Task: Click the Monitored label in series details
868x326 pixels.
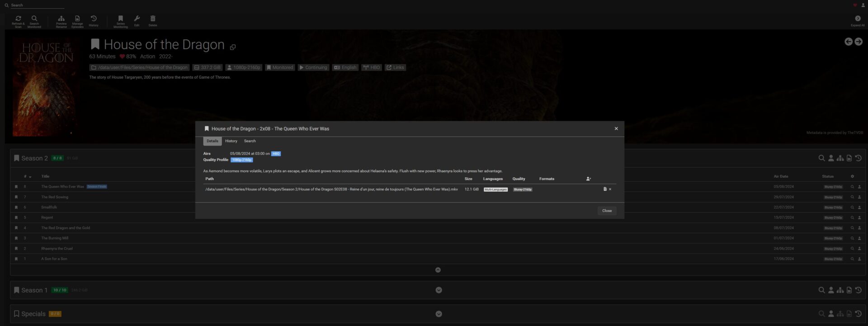Action: 280,67
